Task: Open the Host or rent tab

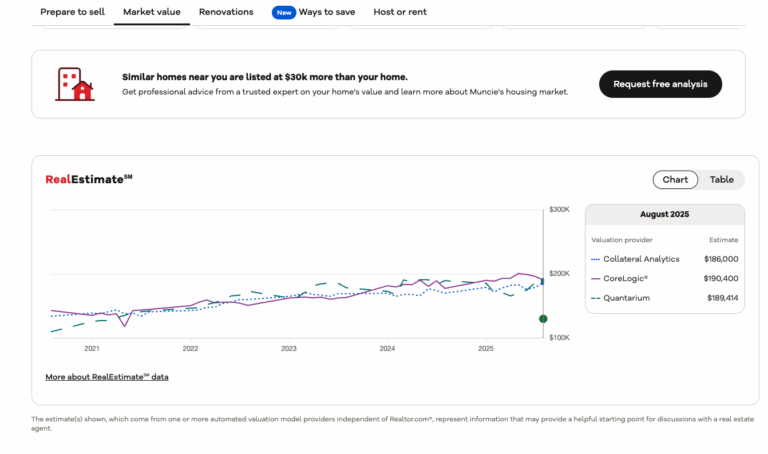Action: 400,12
